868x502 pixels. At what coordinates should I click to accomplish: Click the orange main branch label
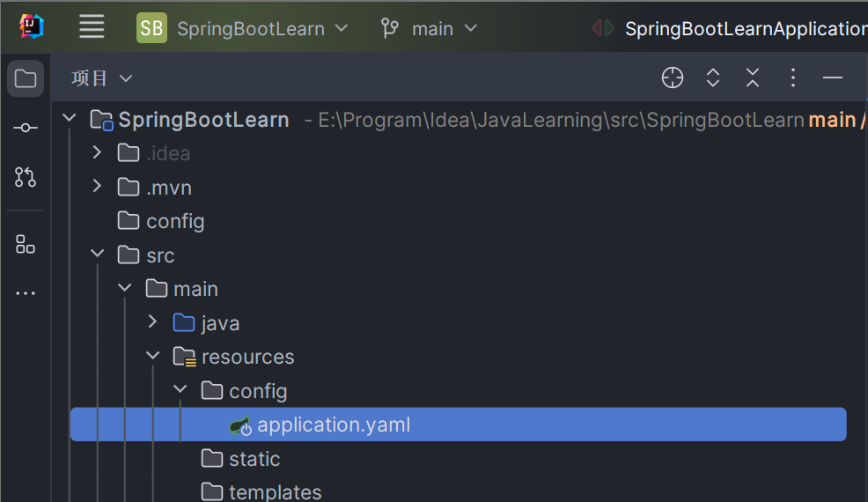pos(832,120)
